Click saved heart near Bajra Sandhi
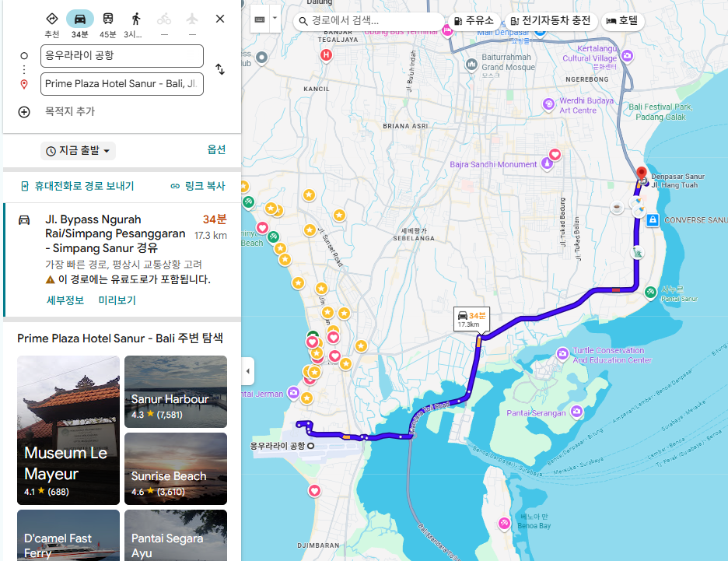Viewport: 728px width, 561px height. (x=555, y=154)
